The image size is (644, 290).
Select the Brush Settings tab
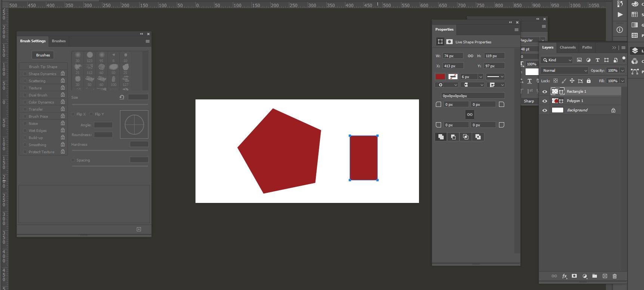coord(33,41)
